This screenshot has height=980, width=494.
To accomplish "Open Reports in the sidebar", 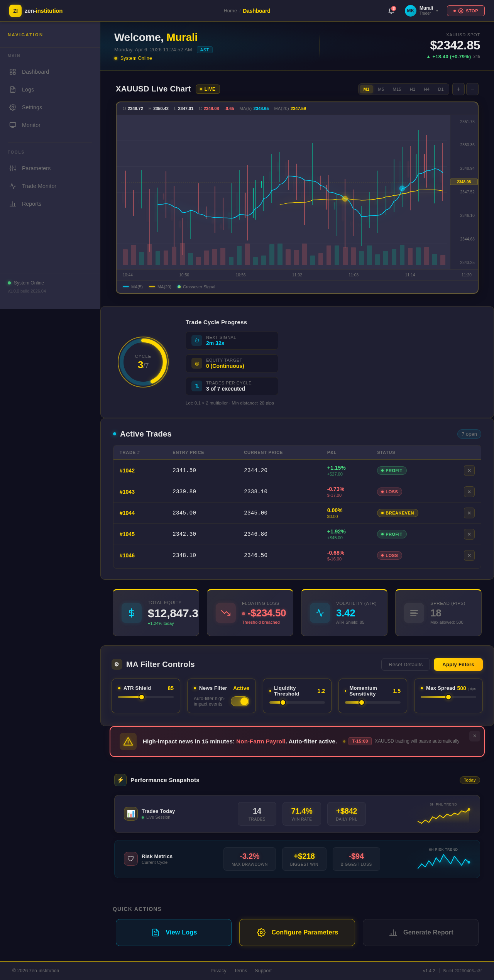I will click(x=50, y=204).
